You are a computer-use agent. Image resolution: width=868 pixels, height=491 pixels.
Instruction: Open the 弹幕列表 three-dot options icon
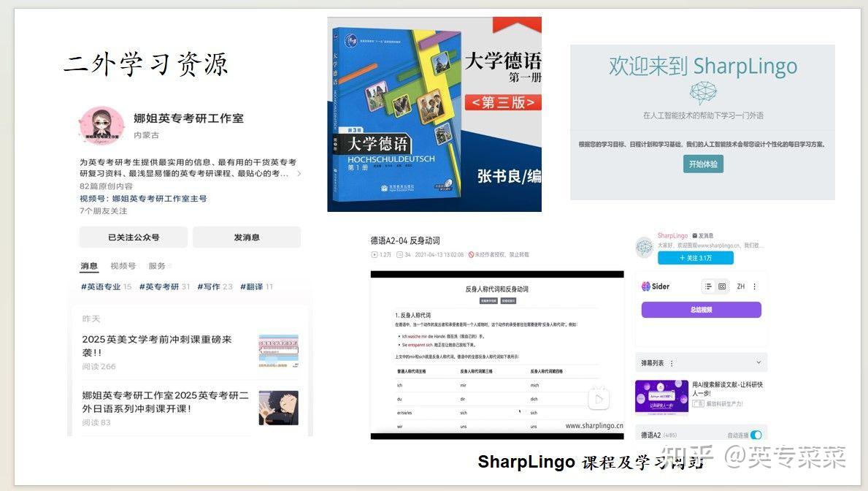point(672,364)
